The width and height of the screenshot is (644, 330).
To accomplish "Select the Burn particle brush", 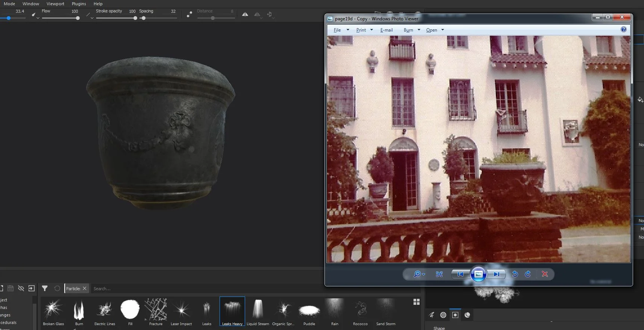I will click(x=79, y=312).
